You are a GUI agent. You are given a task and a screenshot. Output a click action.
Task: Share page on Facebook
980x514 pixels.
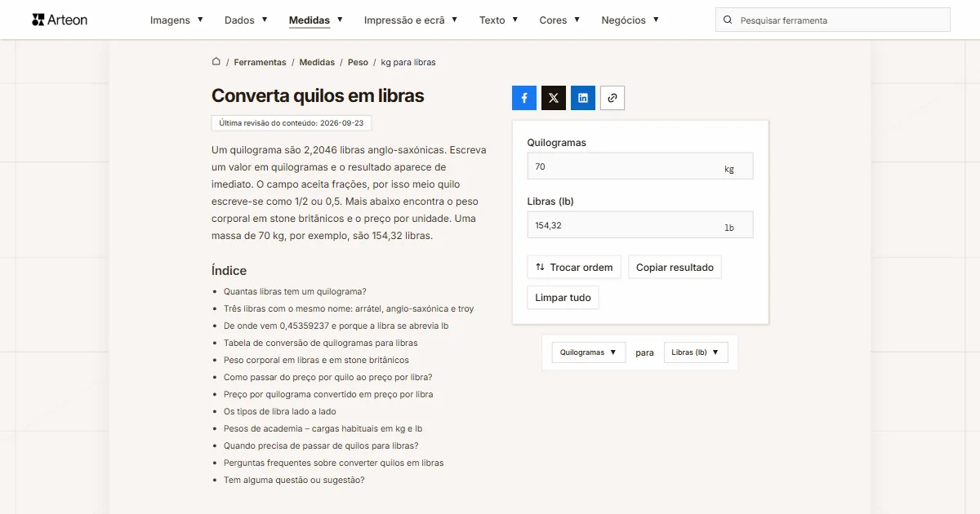coord(524,98)
